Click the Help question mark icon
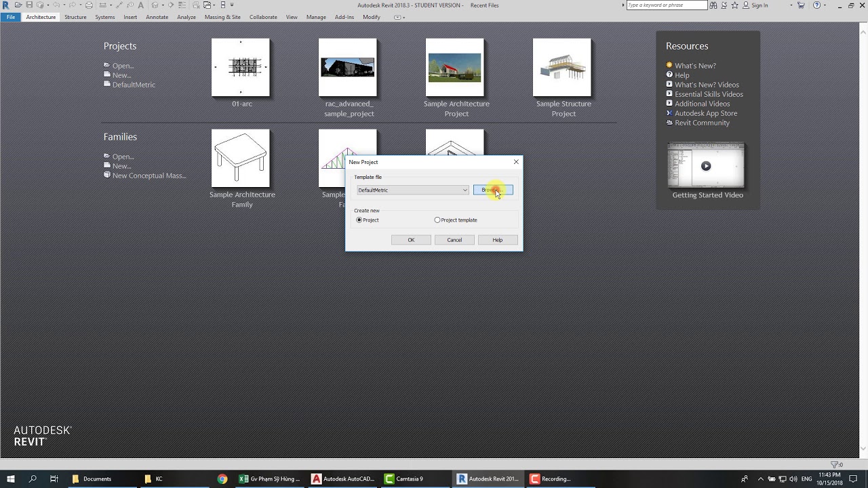Viewport: 868px width, 488px height. tap(816, 5)
